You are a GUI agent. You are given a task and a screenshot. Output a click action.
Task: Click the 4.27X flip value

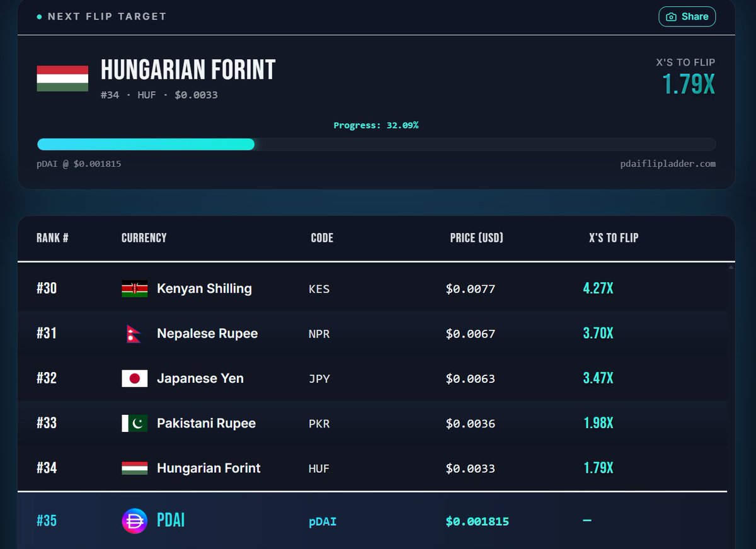tap(598, 289)
